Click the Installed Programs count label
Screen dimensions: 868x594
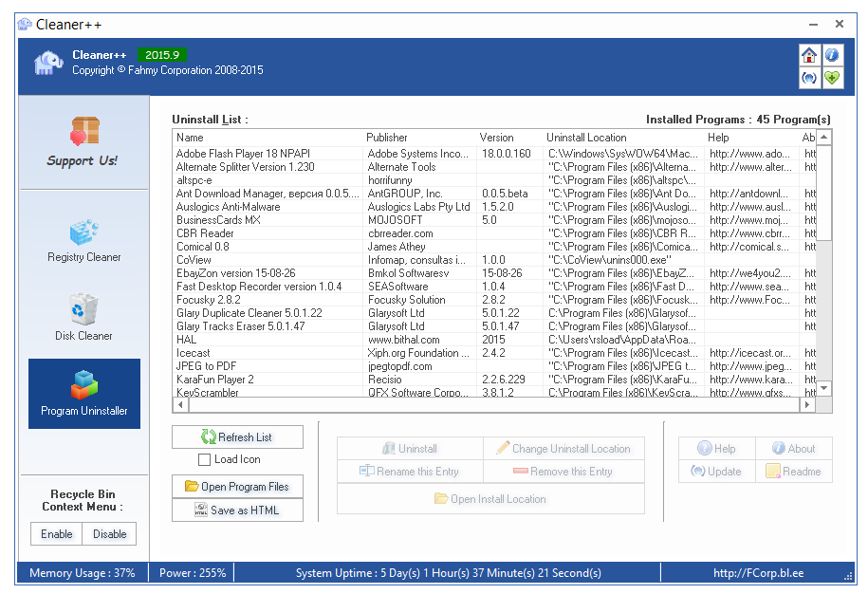738,120
